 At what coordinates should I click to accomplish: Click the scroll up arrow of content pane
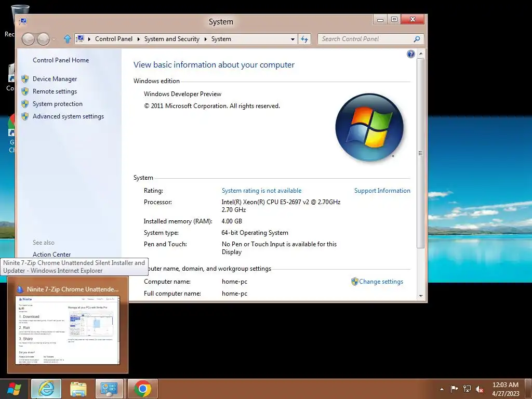[421, 54]
